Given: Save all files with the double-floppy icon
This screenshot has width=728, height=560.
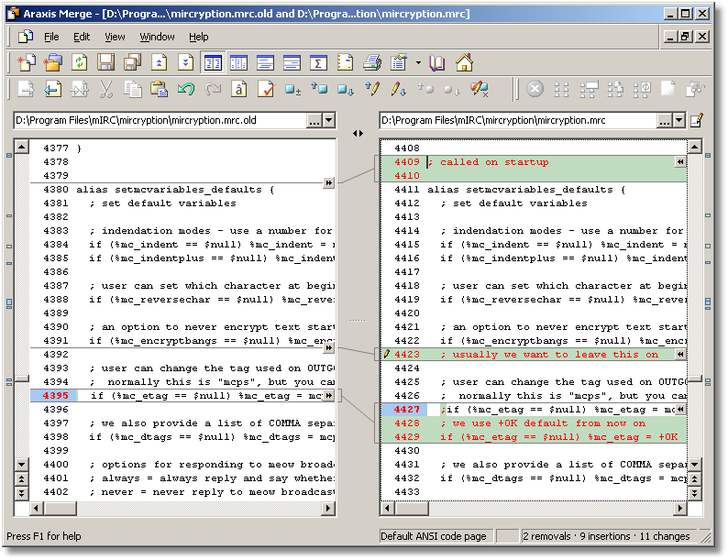Looking at the screenshot, I should pyautogui.click(x=132, y=62).
